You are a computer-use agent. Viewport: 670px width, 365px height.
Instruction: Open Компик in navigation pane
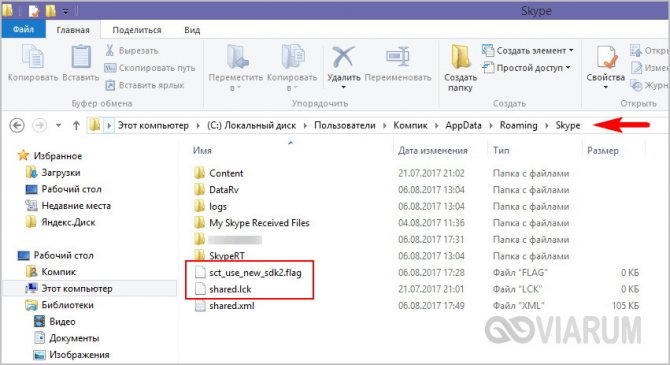(58, 272)
